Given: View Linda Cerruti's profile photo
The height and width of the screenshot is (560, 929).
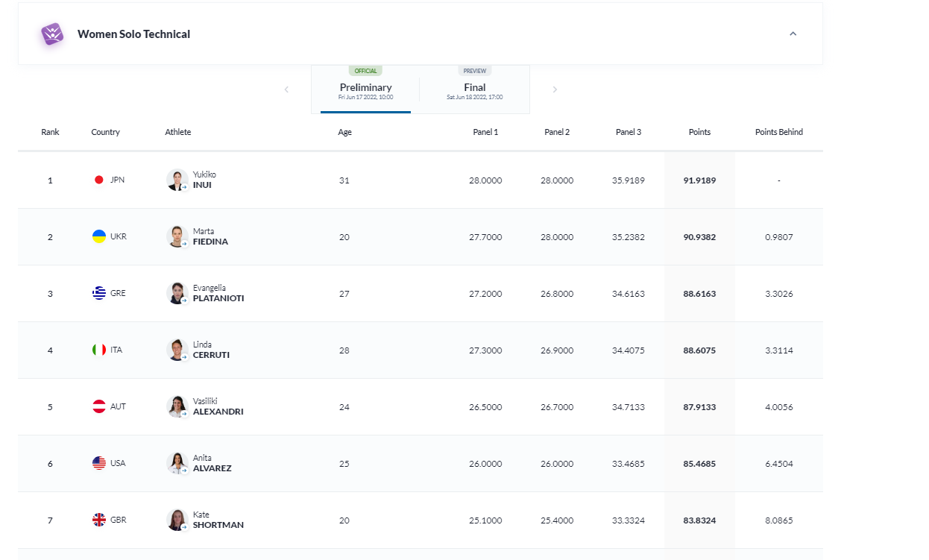Looking at the screenshot, I should click(177, 350).
